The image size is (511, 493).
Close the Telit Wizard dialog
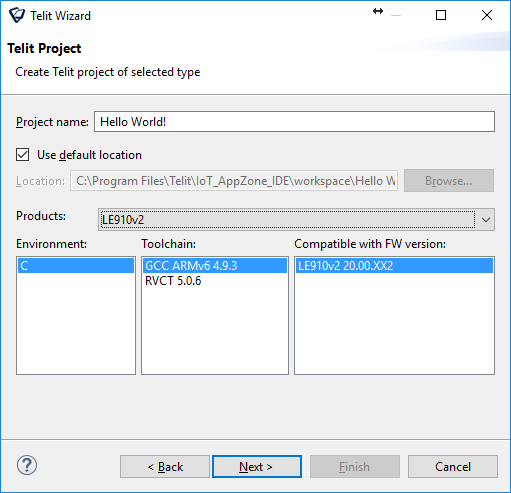point(487,15)
